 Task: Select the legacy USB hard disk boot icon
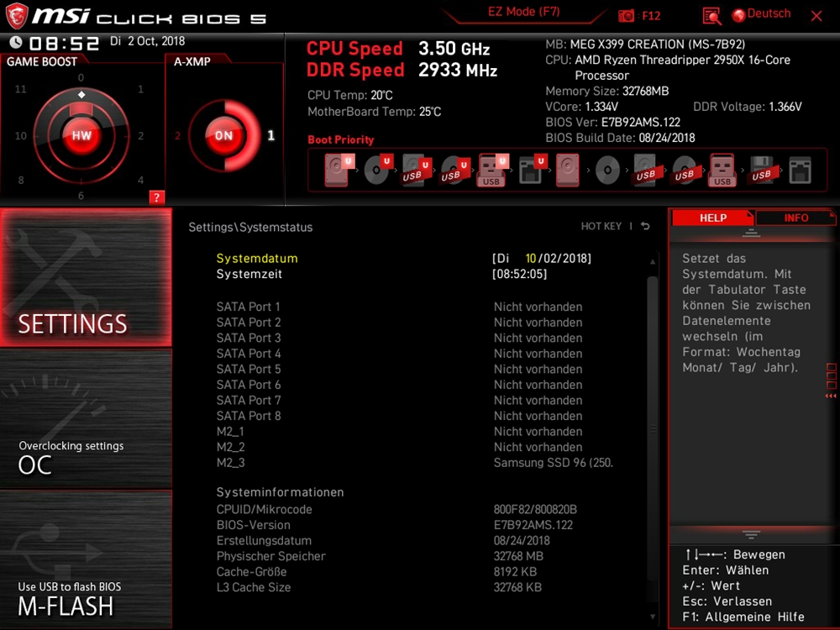[646, 170]
